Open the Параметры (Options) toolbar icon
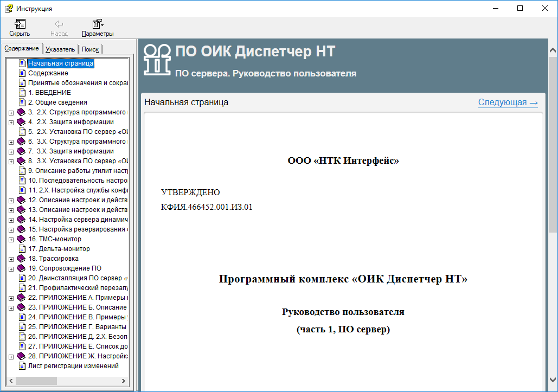 point(98,24)
